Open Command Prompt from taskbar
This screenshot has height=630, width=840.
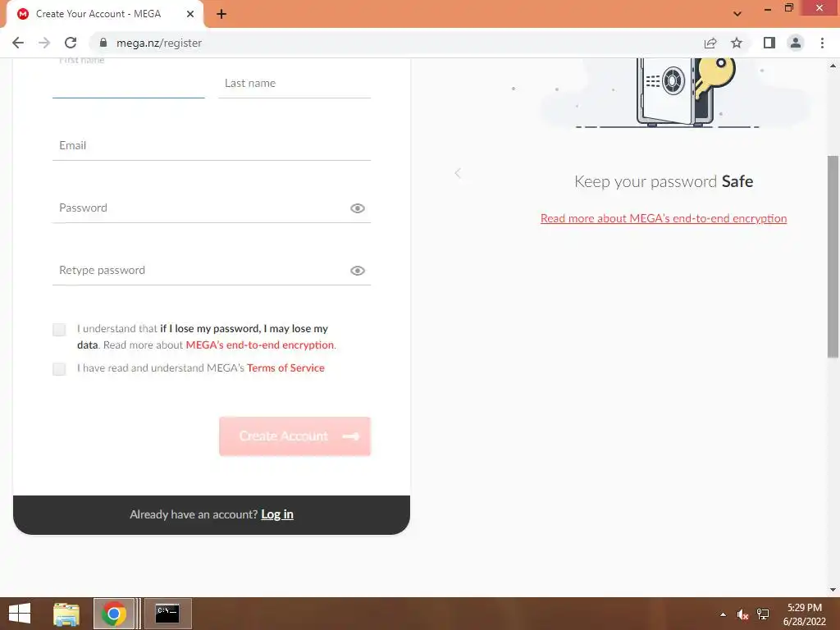(167, 614)
